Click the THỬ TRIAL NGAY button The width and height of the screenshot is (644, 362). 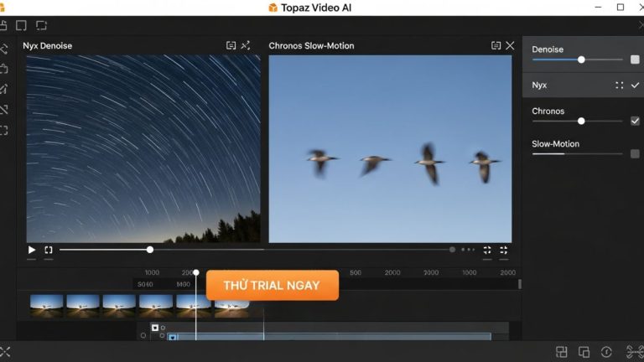pos(273,285)
